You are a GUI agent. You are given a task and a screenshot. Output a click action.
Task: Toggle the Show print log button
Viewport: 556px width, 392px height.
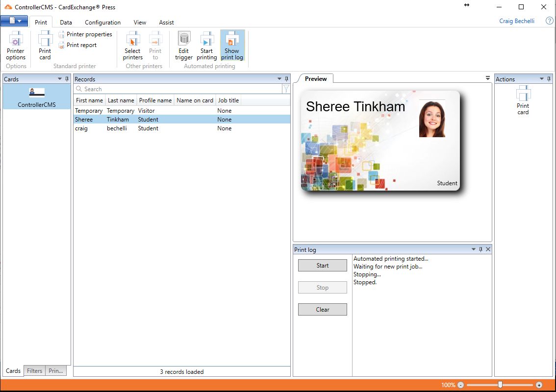tap(232, 46)
